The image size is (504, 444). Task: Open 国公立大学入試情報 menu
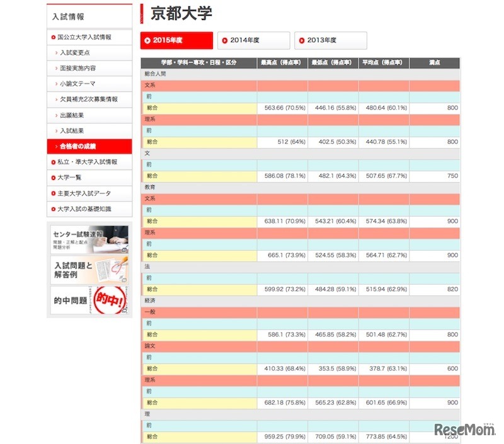(x=89, y=37)
